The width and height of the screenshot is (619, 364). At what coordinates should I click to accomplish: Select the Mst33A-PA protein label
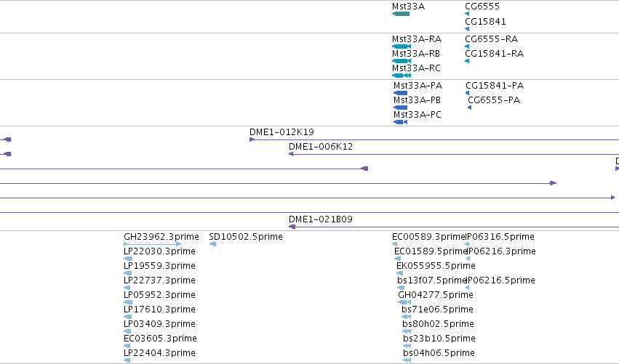pyautogui.click(x=418, y=86)
